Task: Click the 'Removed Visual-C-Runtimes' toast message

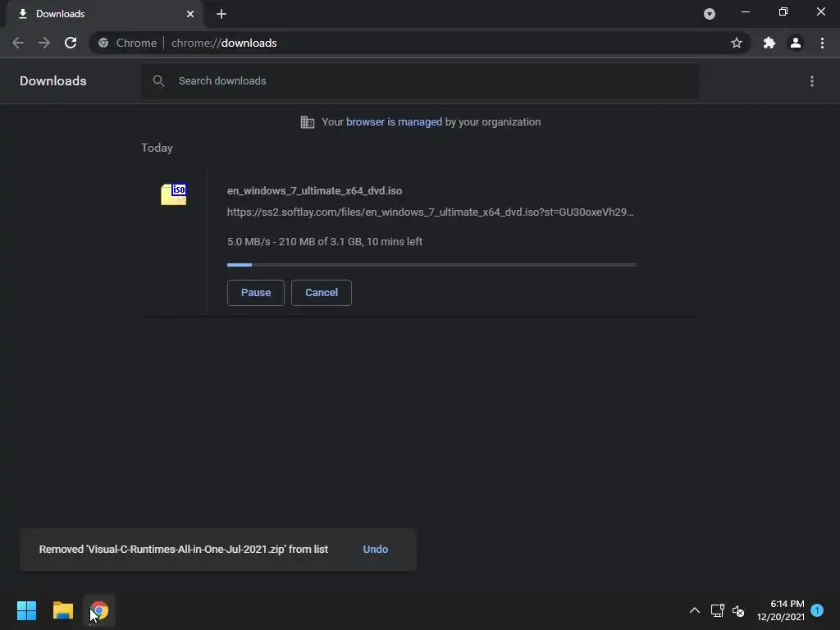Action: click(184, 549)
